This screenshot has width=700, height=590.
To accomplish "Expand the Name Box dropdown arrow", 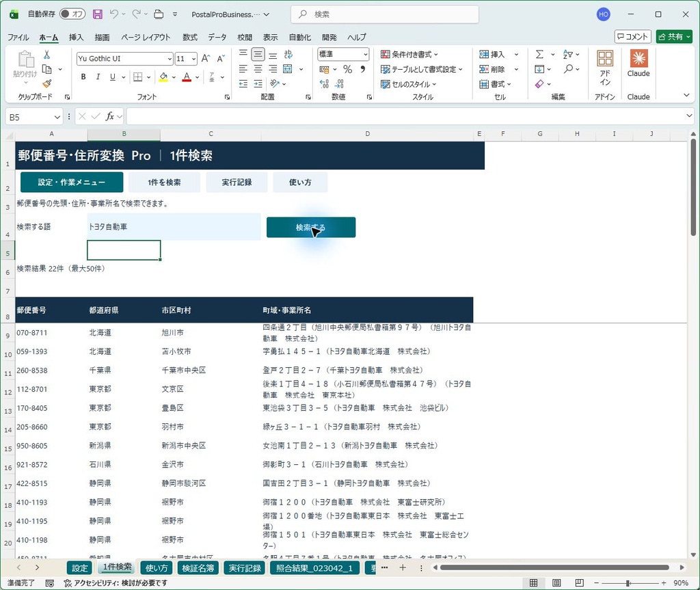I will click(57, 117).
